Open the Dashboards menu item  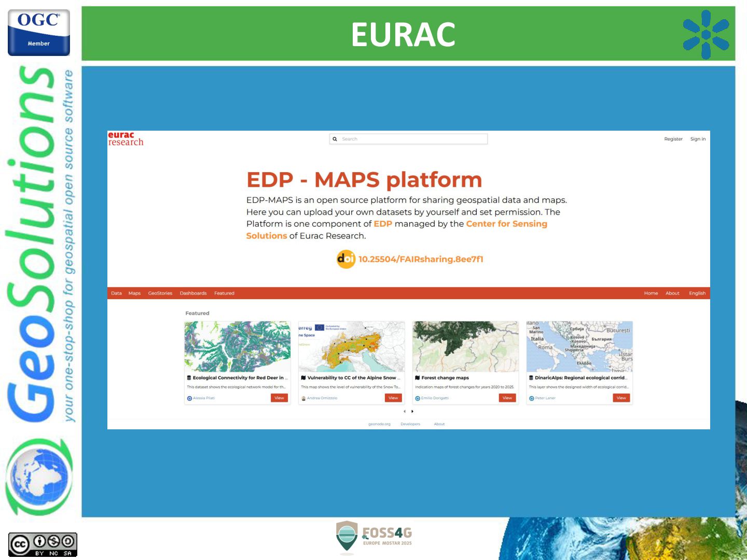[x=193, y=293]
